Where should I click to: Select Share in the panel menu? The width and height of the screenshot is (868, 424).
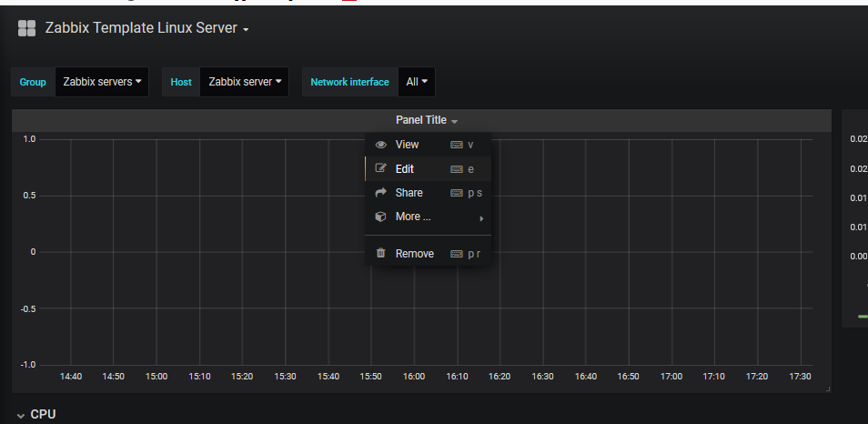tap(428, 193)
